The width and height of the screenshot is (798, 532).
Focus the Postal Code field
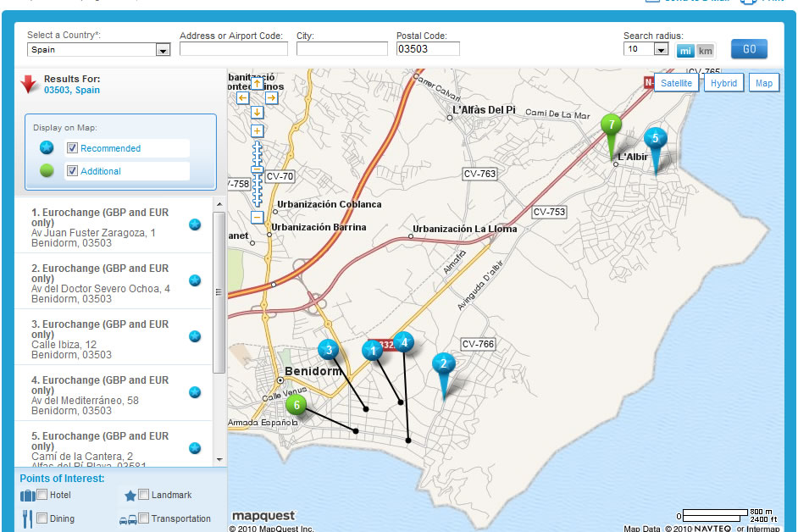(x=428, y=49)
